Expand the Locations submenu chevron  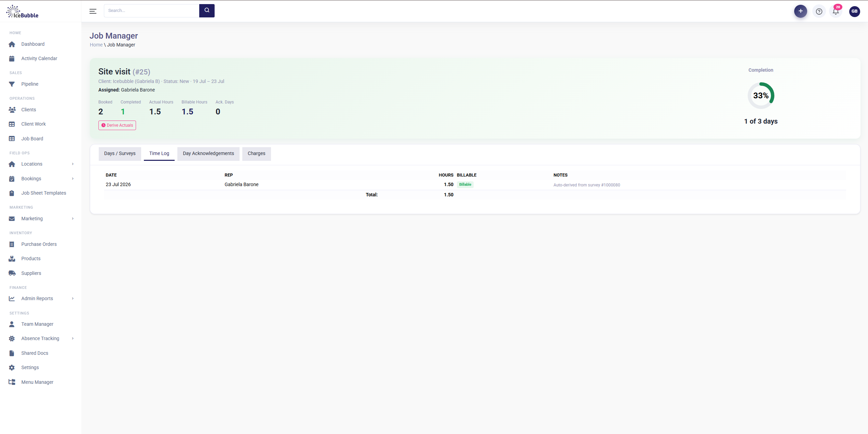coord(73,164)
